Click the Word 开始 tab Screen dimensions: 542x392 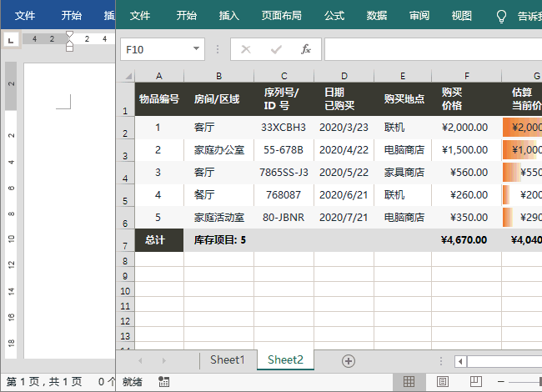[72, 16]
